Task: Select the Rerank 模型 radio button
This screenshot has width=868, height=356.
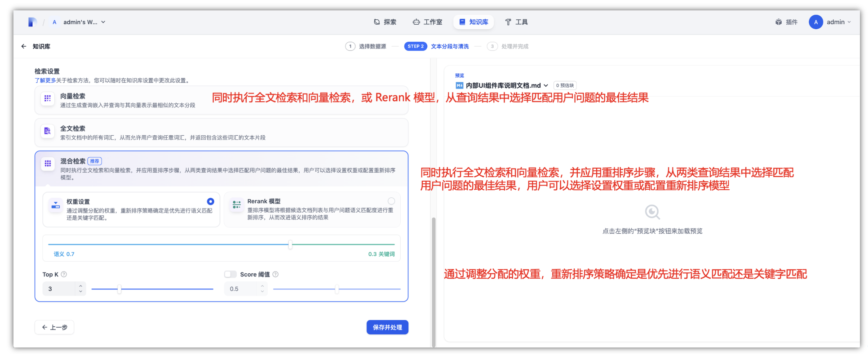Action: coord(391,201)
